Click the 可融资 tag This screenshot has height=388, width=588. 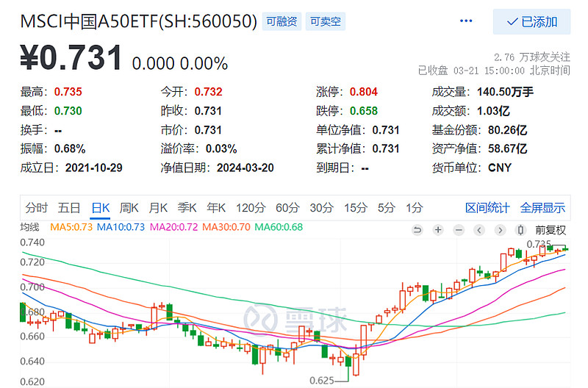282,21
